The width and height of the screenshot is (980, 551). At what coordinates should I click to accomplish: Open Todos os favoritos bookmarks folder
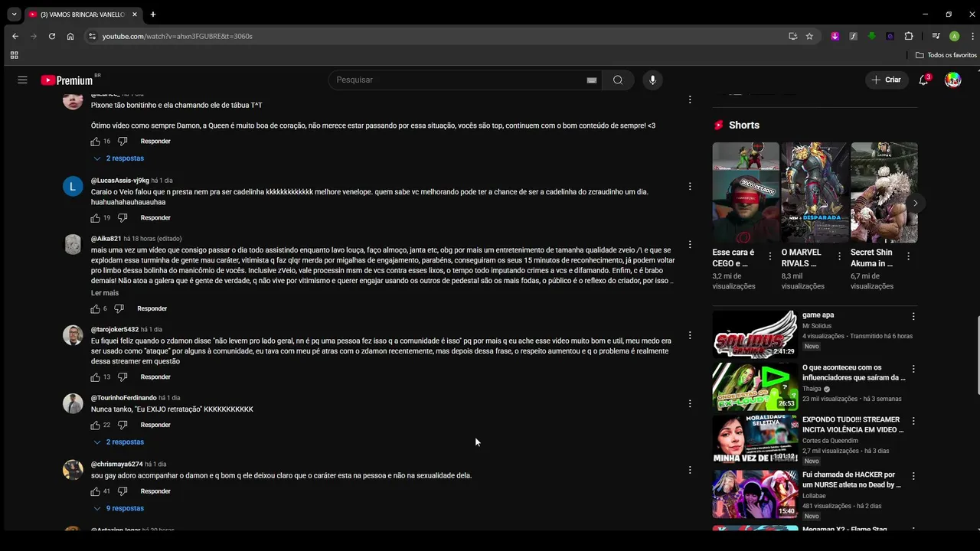coord(946,55)
